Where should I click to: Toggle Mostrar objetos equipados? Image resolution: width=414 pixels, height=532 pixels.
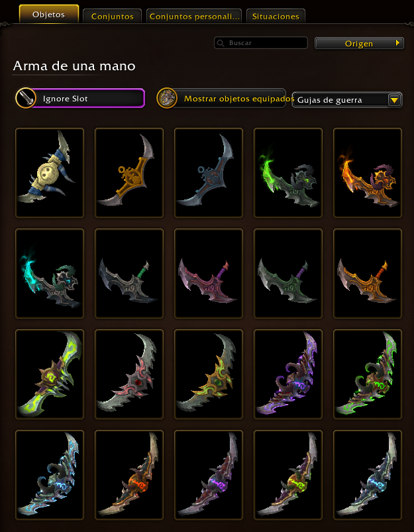pos(221,99)
